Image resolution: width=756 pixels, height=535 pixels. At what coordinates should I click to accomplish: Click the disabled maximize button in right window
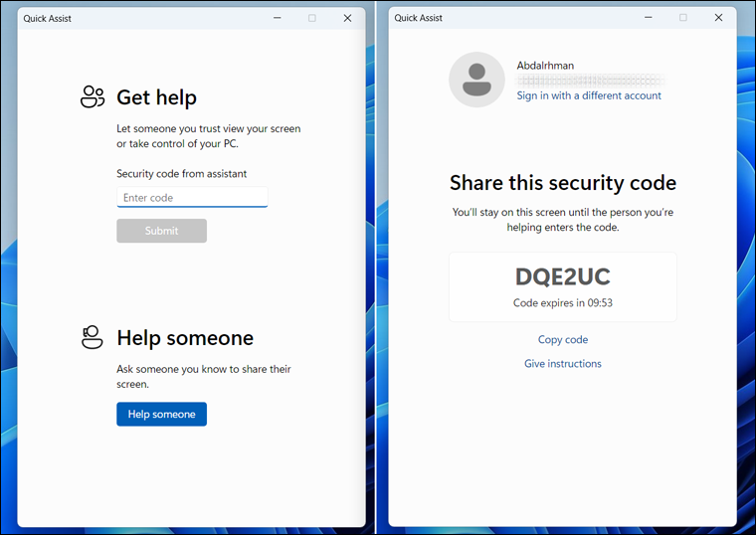(x=683, y=17)
